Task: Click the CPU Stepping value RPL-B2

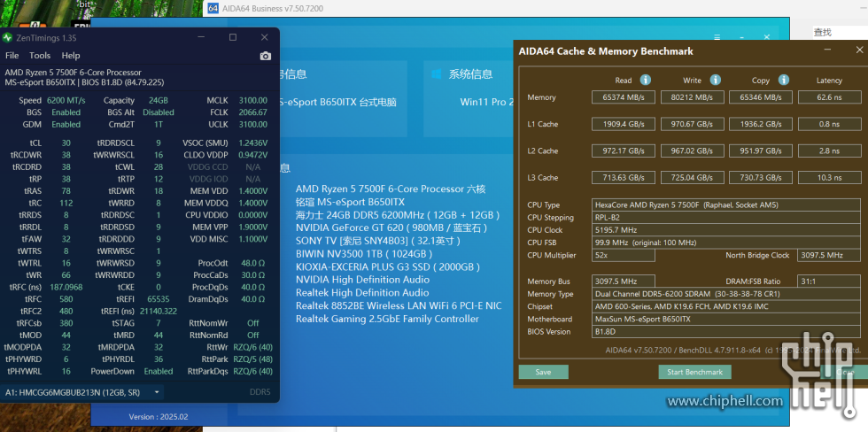Action: 726,218
